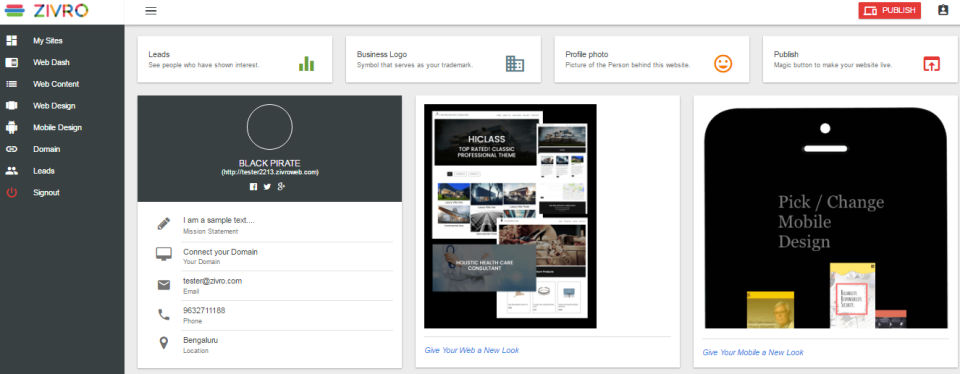Click the Web Design icon
The height and width of the screenshot is (374, 960).
tap(12, 105)
